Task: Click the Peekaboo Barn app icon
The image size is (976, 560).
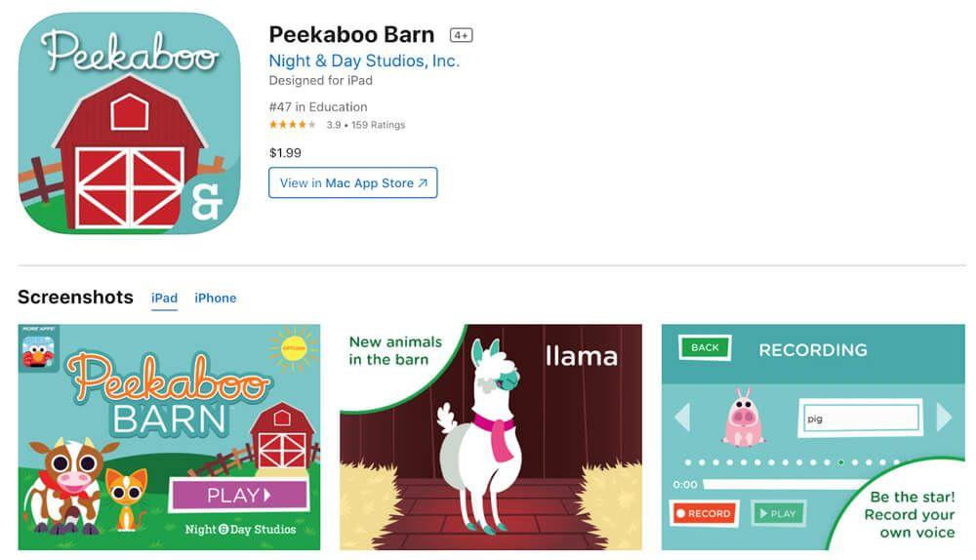Action: [x=130, y=124]
